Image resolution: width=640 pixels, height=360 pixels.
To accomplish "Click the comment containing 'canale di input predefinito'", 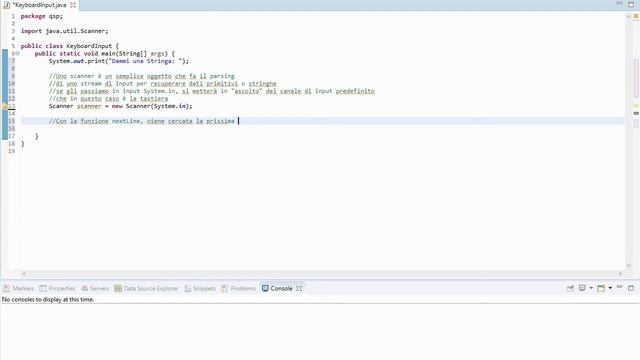I will tap(211, 91).
